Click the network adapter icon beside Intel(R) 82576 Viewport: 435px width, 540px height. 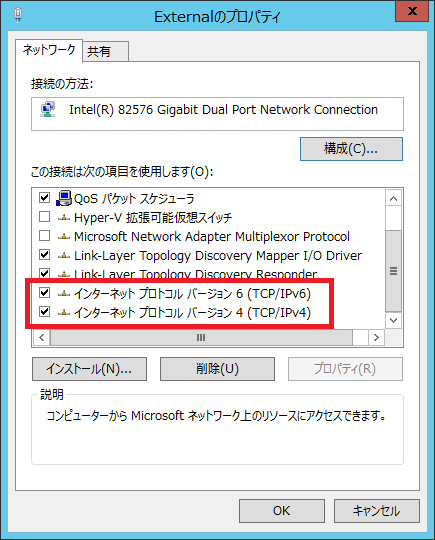(48, 110)
